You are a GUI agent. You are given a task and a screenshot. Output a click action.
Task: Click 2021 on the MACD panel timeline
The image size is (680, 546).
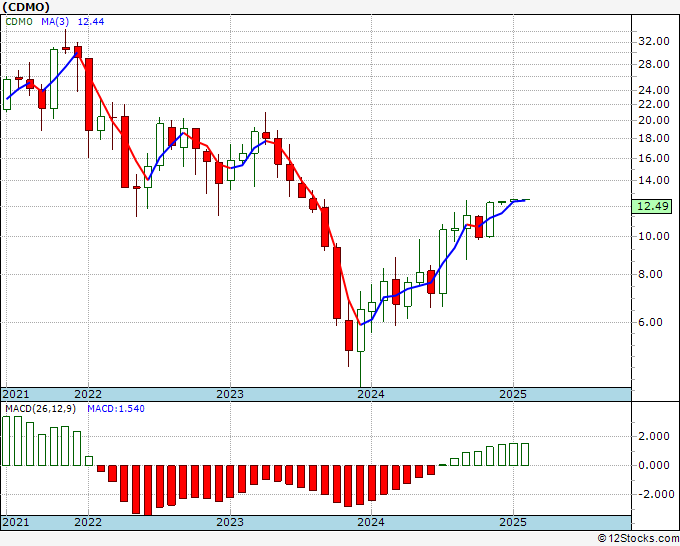pos(16,522)
